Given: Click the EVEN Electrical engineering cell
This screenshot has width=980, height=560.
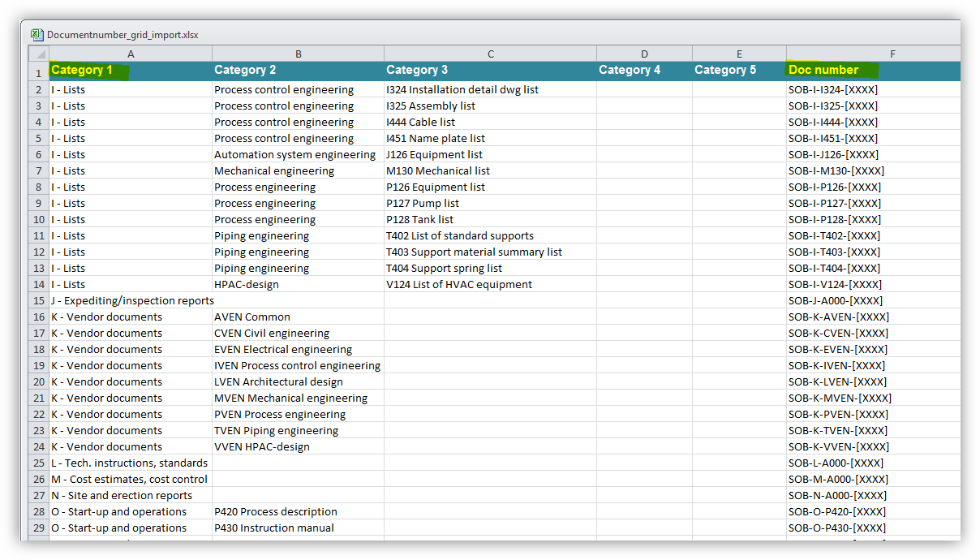Looking at the screenshot, I should pyautogui.click(x=298, y=349).
